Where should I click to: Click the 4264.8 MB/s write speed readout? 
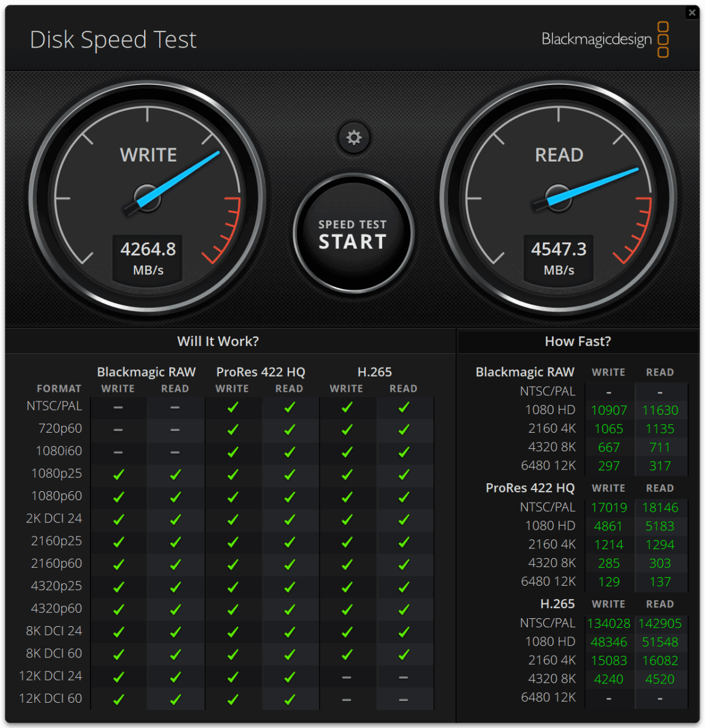pos(148,258)
